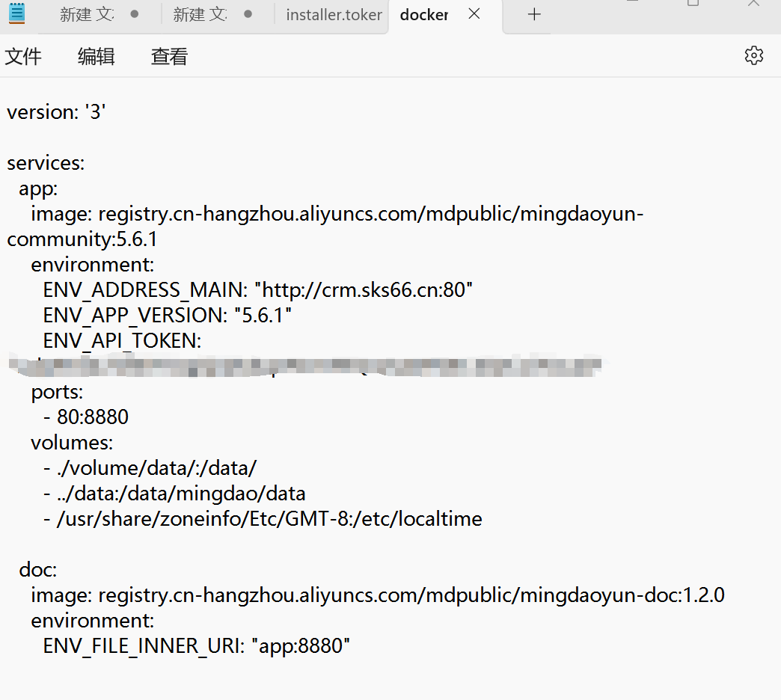Switch to the installer.token tab
The image size is (781, 700).
point(334,14)
